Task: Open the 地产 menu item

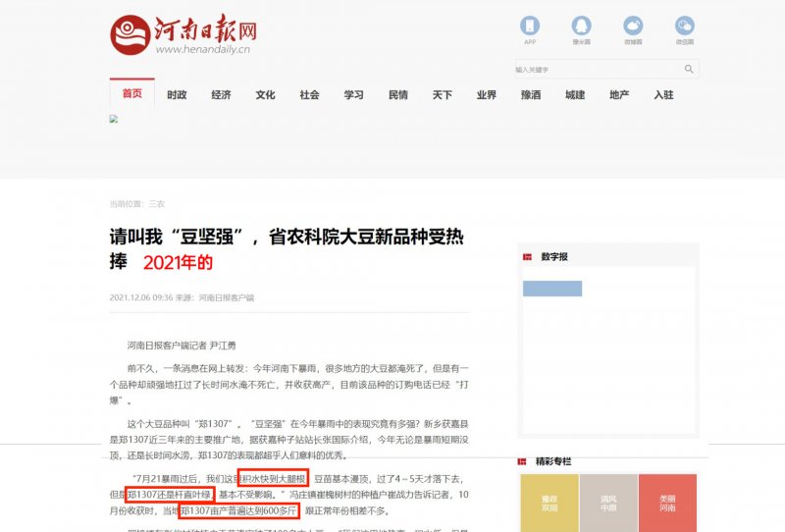Action: 619,95
